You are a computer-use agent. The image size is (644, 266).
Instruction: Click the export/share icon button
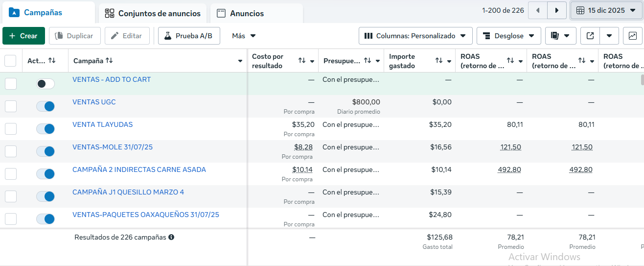[x=590, y=36]
